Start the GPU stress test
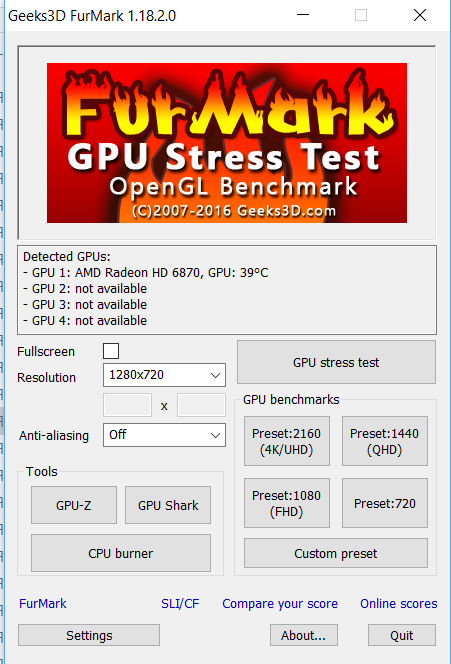Viewport: 451px width, 664px height. coord(336,362)
